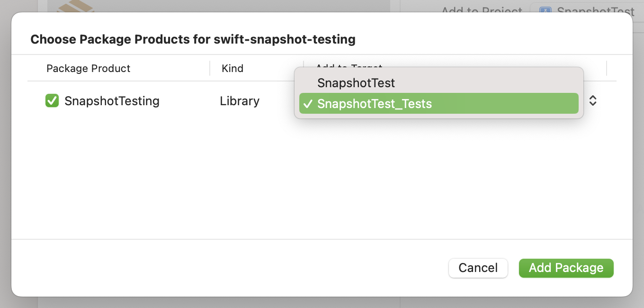644x308 pixels.
Task: Click divider between Package Product and Kind headers
Action: 210,68
